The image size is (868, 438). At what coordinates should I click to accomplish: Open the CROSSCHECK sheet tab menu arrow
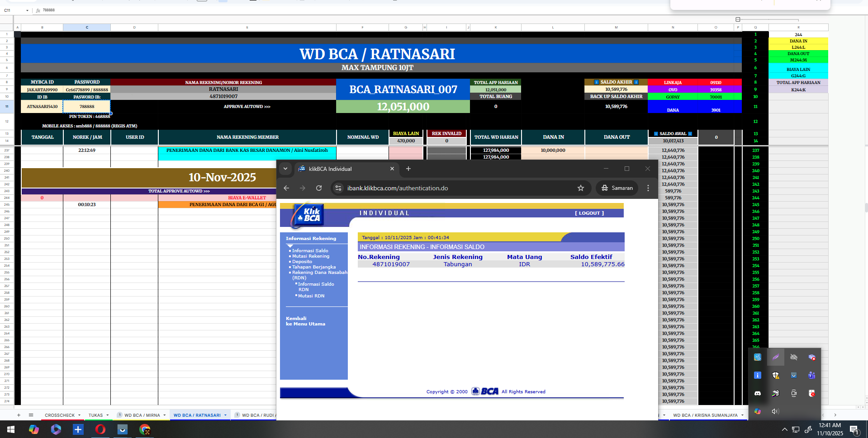79,415
